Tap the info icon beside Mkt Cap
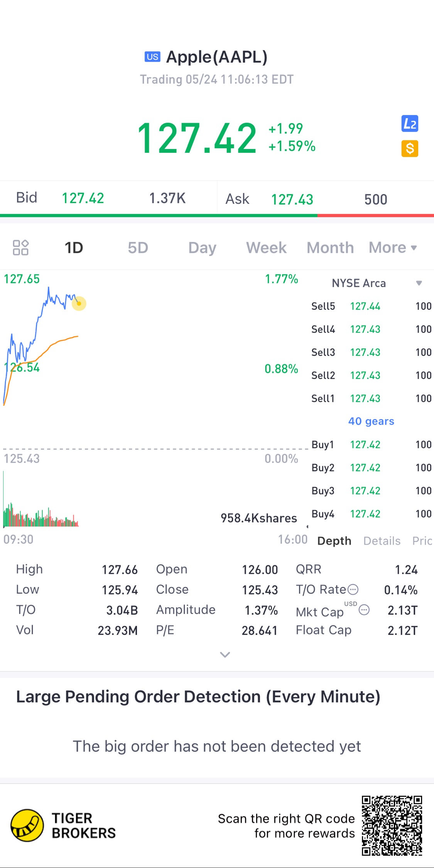Screen dimensions: 434x868 point(364,610)
